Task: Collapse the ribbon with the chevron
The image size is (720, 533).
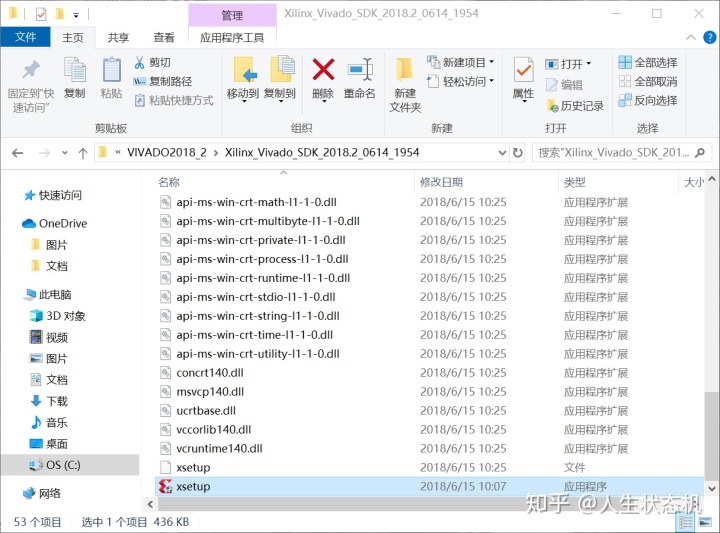Action: (691, 38)
